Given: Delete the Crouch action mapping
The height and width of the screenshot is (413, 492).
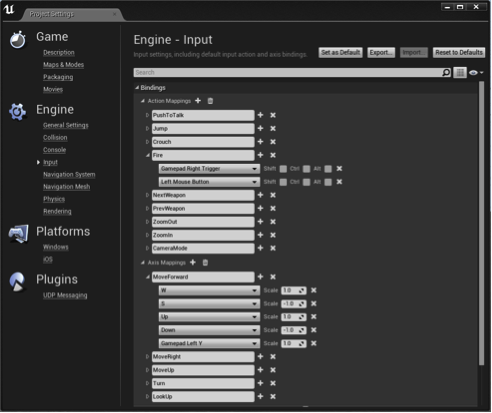Looking at the screenshot, I should point(273,142).
